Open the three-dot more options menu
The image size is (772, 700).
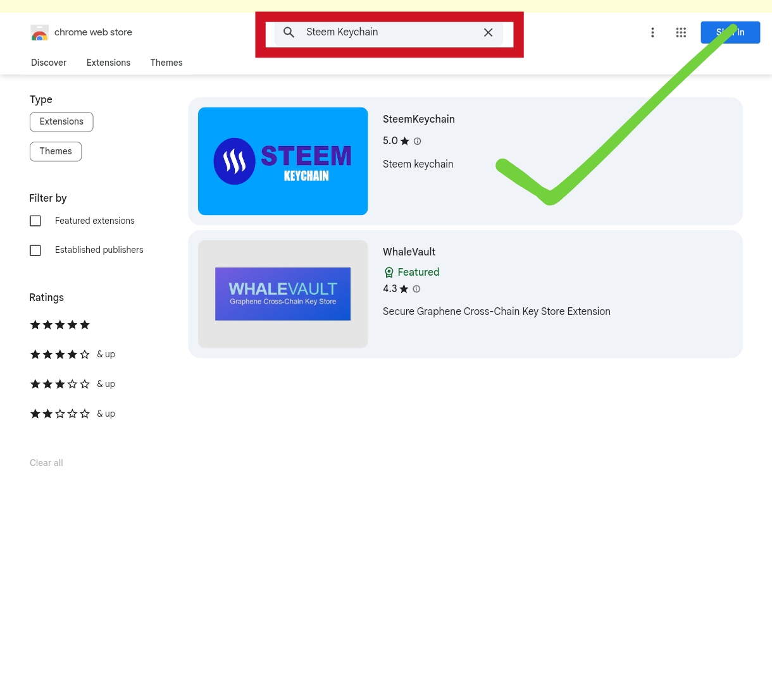(x=652, y=32)
